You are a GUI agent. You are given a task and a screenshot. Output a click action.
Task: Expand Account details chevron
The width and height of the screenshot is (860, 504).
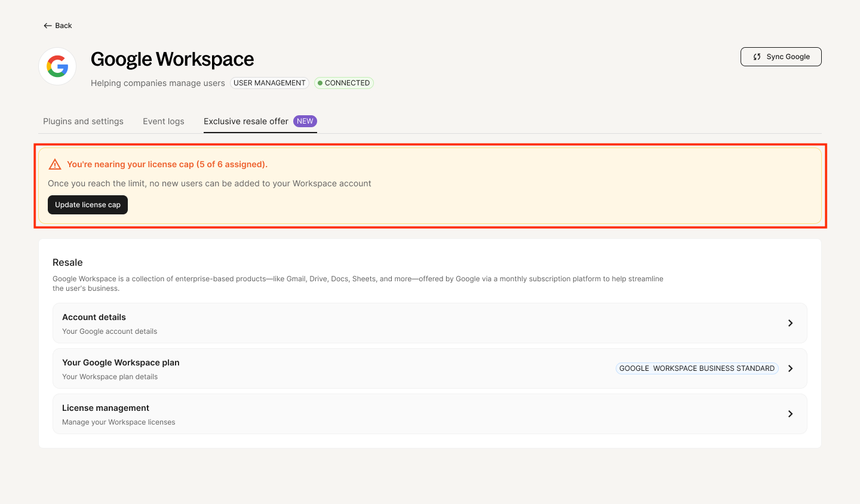tap(790, 323)
